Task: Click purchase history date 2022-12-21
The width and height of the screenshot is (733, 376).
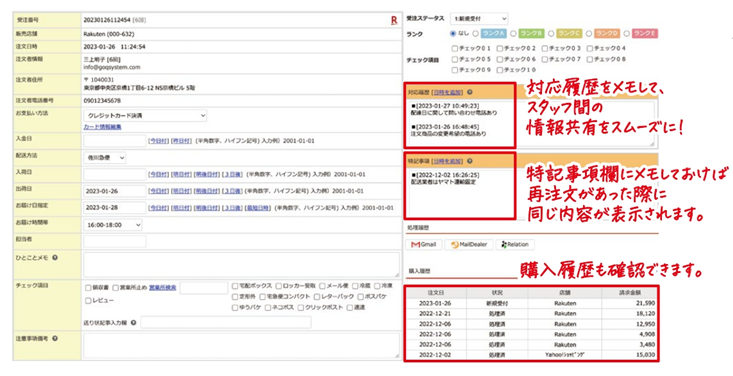Action: tap(435, 314)
